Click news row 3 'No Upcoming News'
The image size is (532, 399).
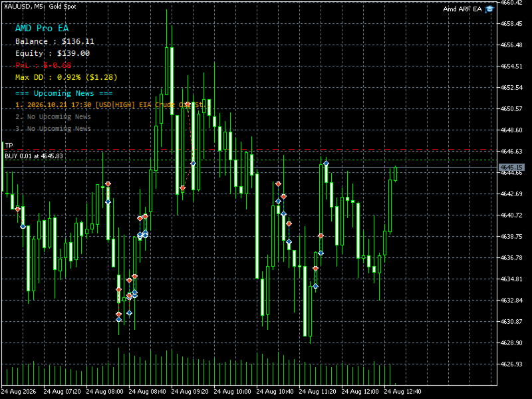(53, 128)
